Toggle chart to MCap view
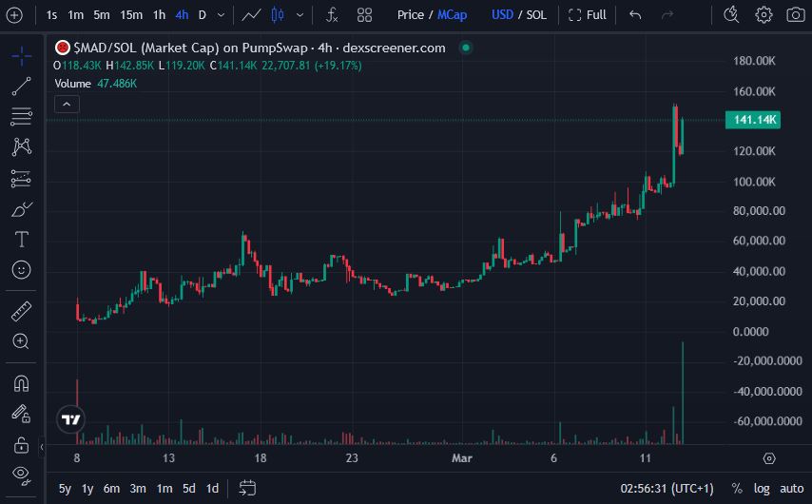 coord(452,15)
